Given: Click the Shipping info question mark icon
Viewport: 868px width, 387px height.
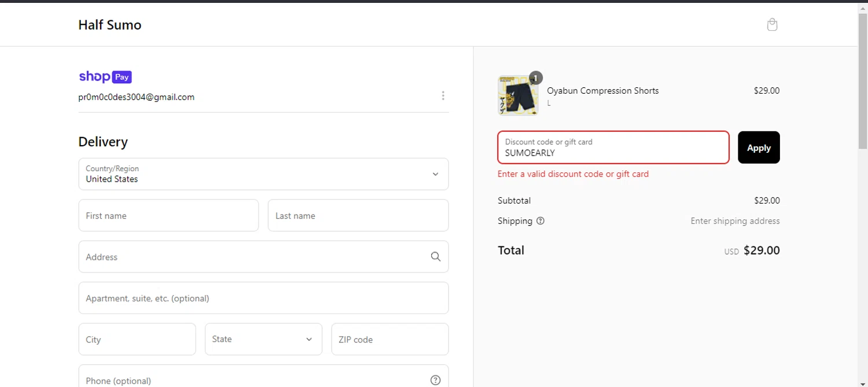Looking at the screenshot, I should point(540,221).
